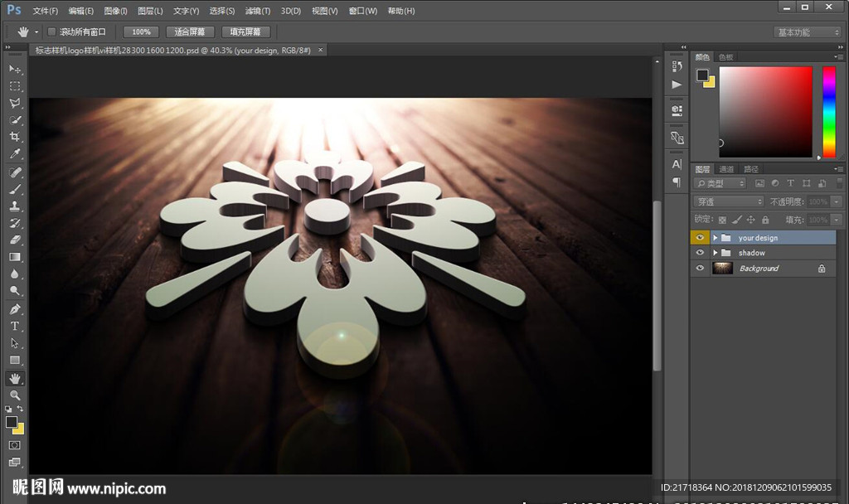Enable the scroll all windows checkbox
Screen dimensions: 849x504
pos(51,31)
